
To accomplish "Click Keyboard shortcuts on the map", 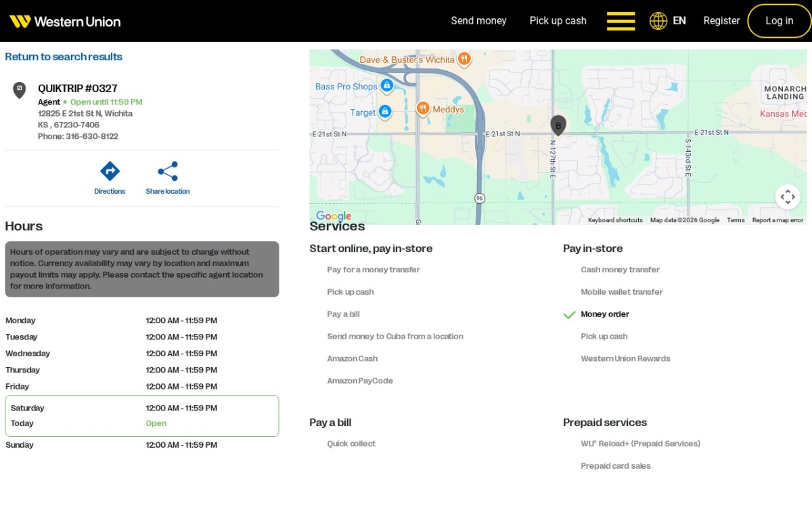I will point(615,220).
